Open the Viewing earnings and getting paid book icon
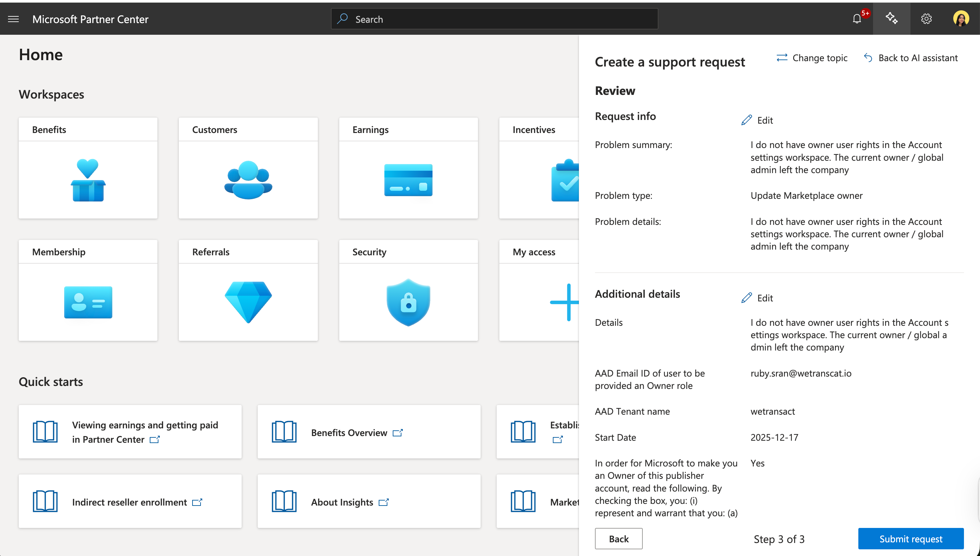The height and width of the screenshot is (556, 980). [x=45, y=431]
